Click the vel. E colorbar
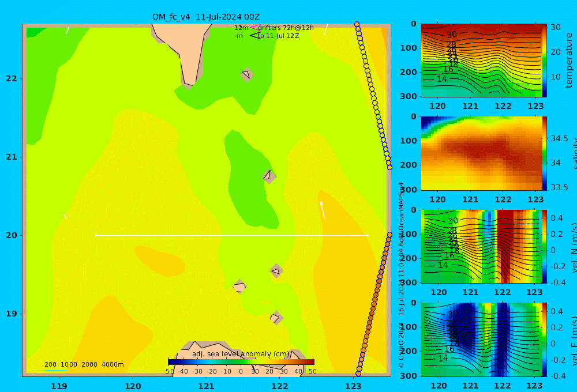This screenshot has height=392, width=577. (544, 340)
